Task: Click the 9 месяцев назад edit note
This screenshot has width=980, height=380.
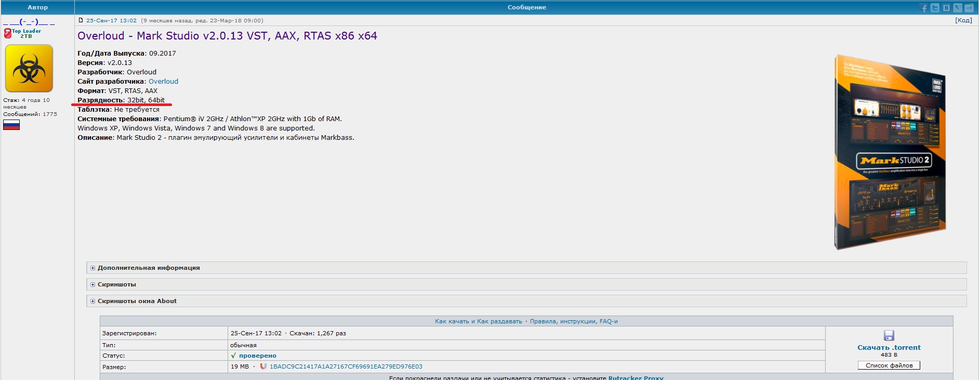Action: pos(202,21)
